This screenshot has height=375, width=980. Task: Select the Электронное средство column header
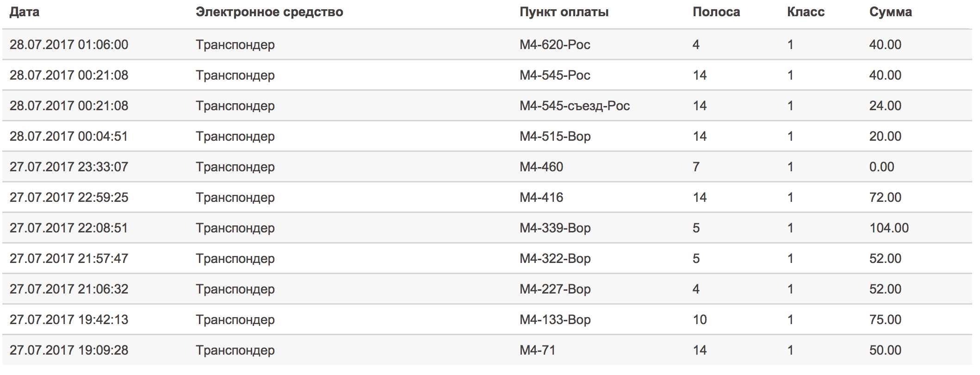[269, 12]
